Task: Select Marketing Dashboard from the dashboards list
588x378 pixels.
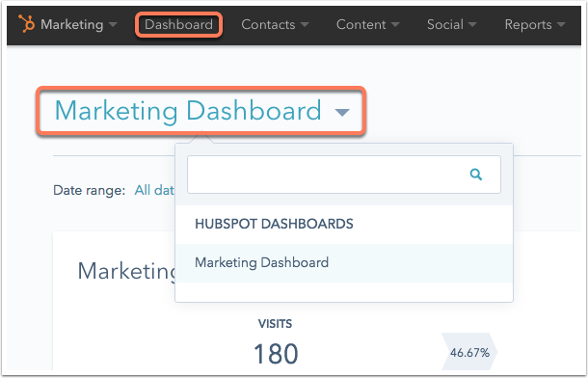Action: click(344, 262)
